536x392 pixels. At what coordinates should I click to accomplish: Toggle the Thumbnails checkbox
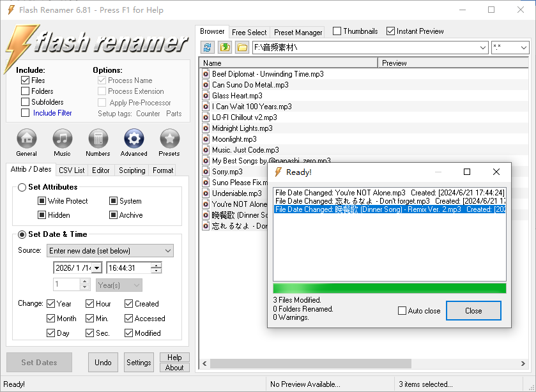(x=337, y=31)
